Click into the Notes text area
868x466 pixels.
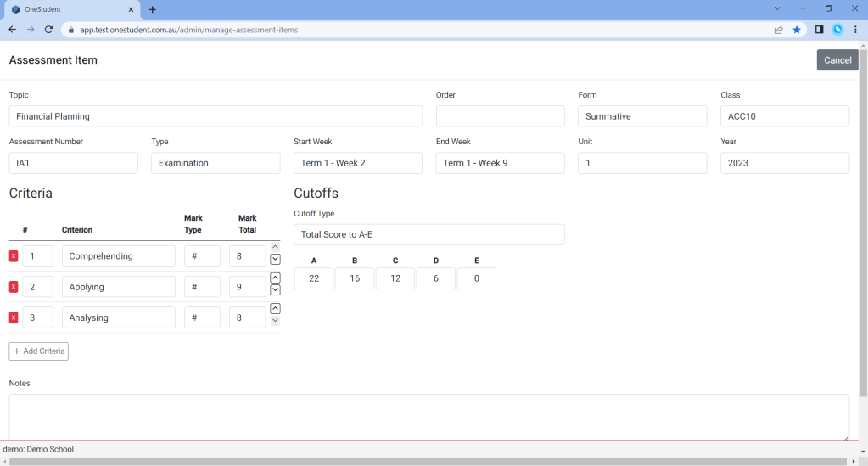tap(428, 416)
